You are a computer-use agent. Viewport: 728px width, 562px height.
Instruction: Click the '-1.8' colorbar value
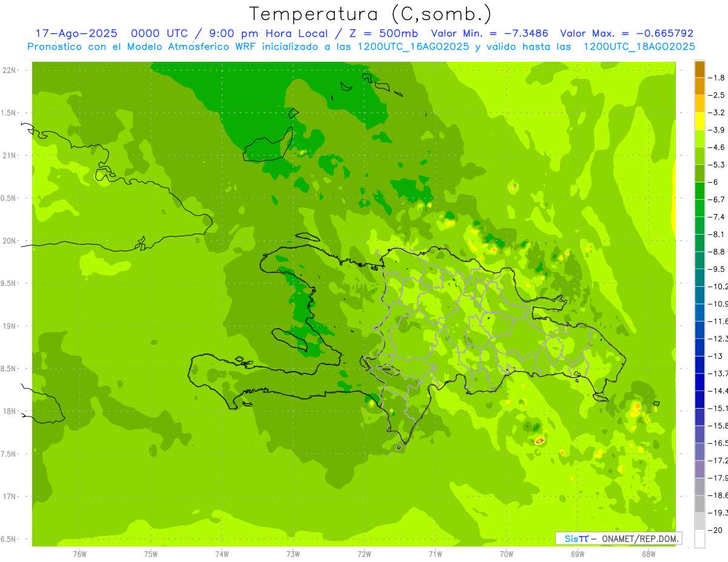(x=716, y=78)
